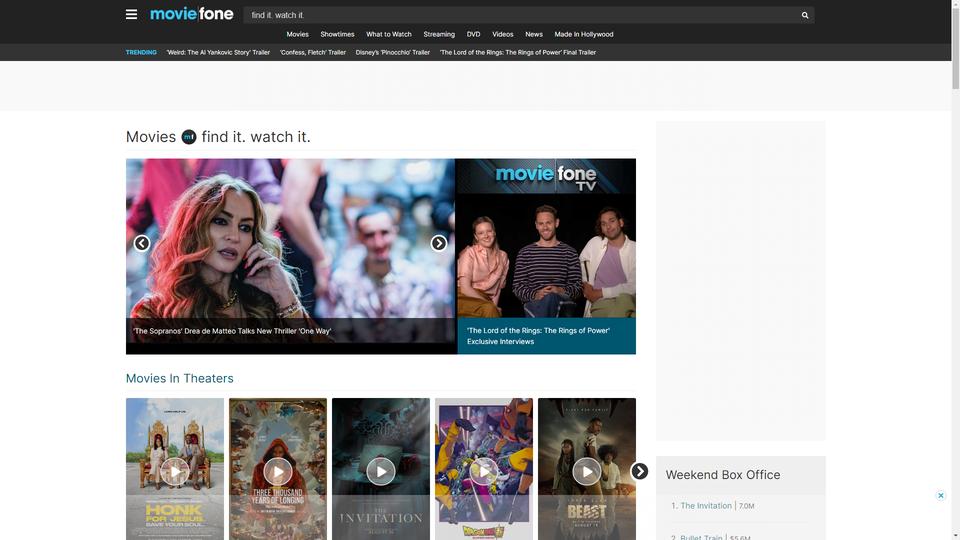Open Drea de Matteo 'One Way' article
Viewport: 960px width, 540px height.
tap(232, 331)
